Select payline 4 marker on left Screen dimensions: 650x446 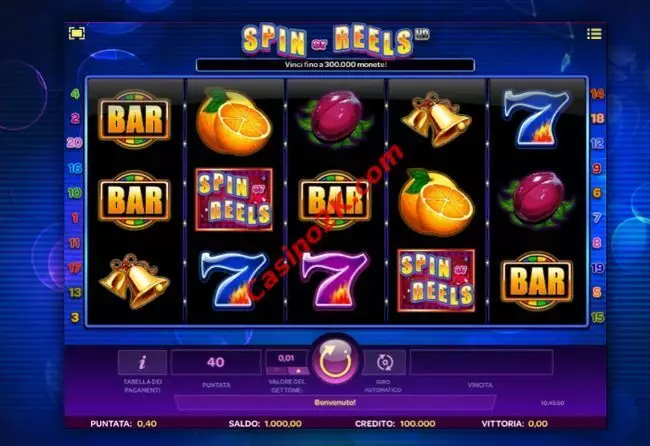75,94
